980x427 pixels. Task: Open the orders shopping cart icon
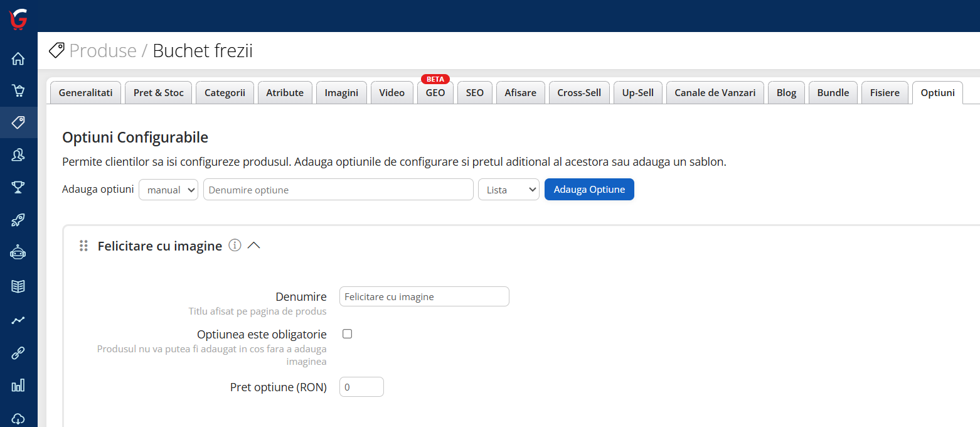click(x=18, y=91)
